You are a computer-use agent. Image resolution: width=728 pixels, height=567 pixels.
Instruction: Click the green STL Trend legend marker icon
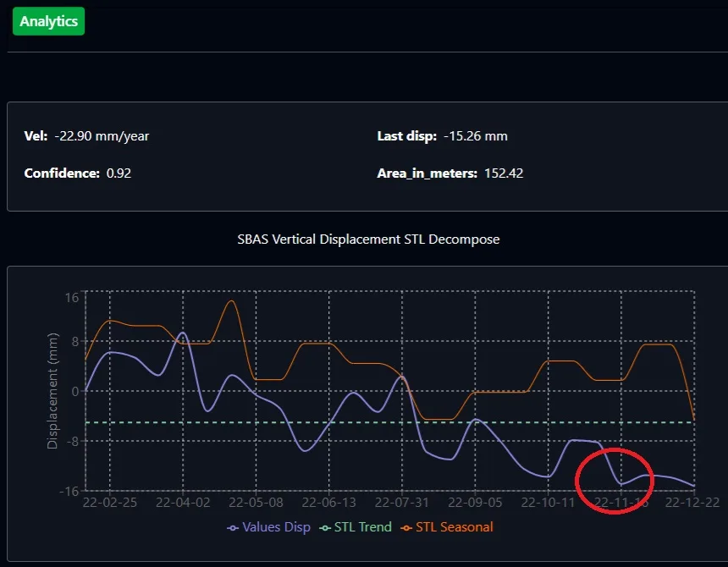point(325,528)
